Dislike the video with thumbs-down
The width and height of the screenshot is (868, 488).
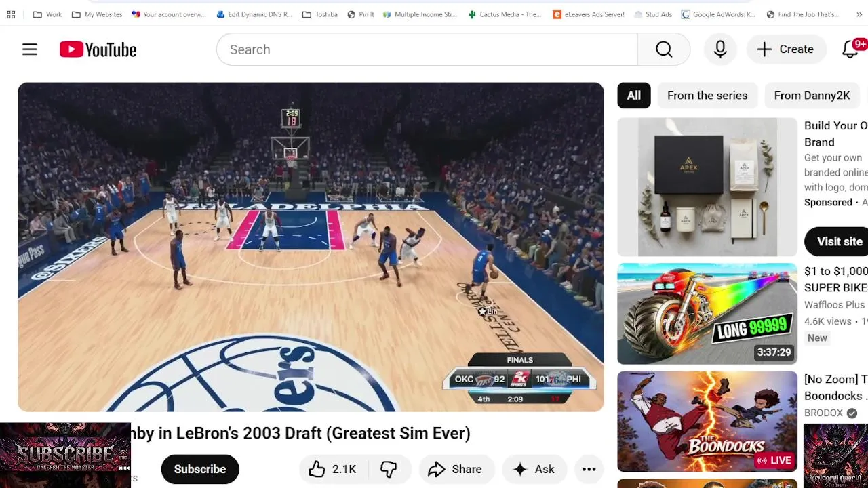389,469
